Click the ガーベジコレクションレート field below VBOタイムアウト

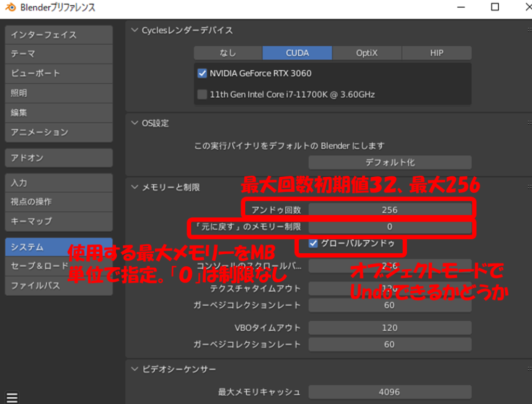coord(390,344)
